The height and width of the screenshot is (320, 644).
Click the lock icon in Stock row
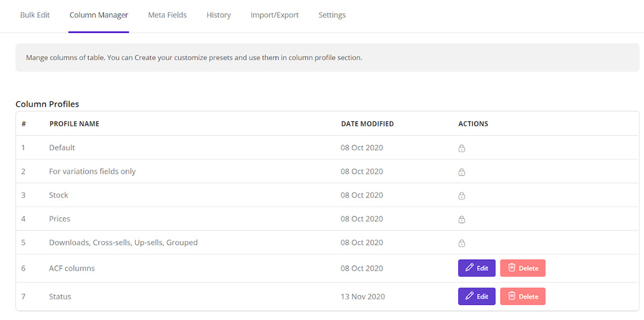[x=462, y=195]
